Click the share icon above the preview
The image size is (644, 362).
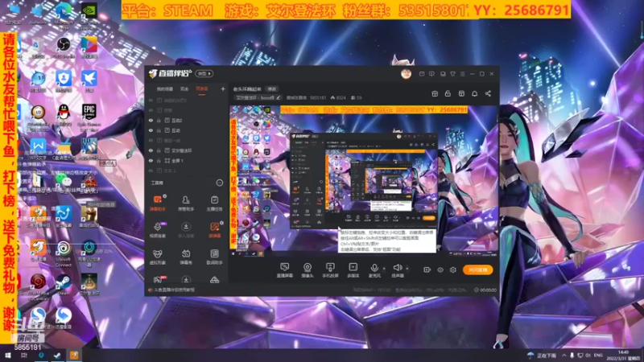point(488,93)
